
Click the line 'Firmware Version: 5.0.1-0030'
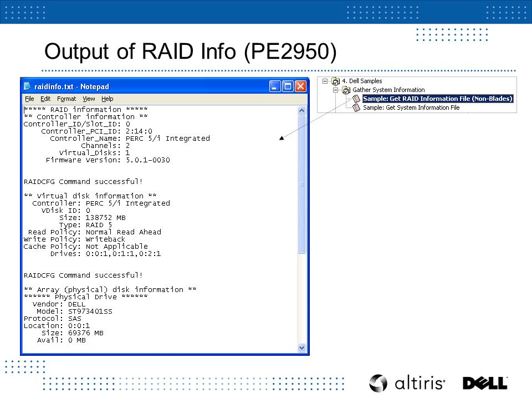click(108, 160)
